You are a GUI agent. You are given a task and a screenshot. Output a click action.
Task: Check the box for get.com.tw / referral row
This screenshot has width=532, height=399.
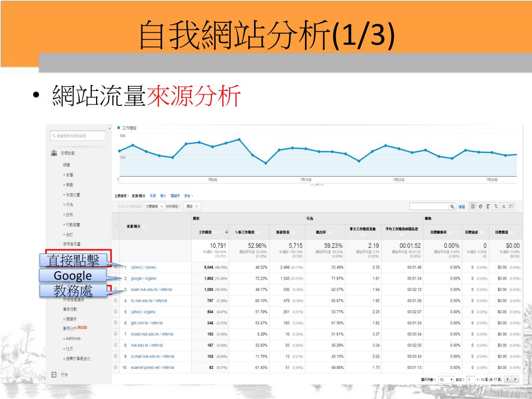pyautogui.click(x=116, y=323)
